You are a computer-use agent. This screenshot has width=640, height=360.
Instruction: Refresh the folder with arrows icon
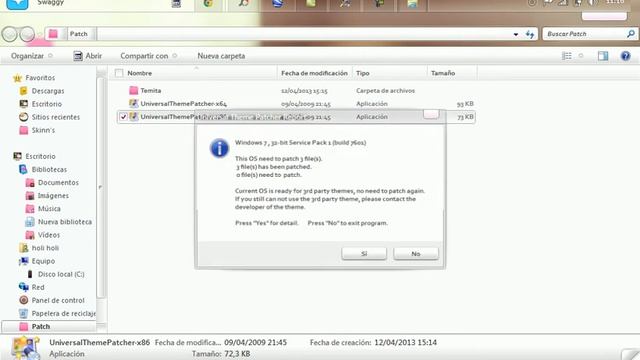point(530,34)
